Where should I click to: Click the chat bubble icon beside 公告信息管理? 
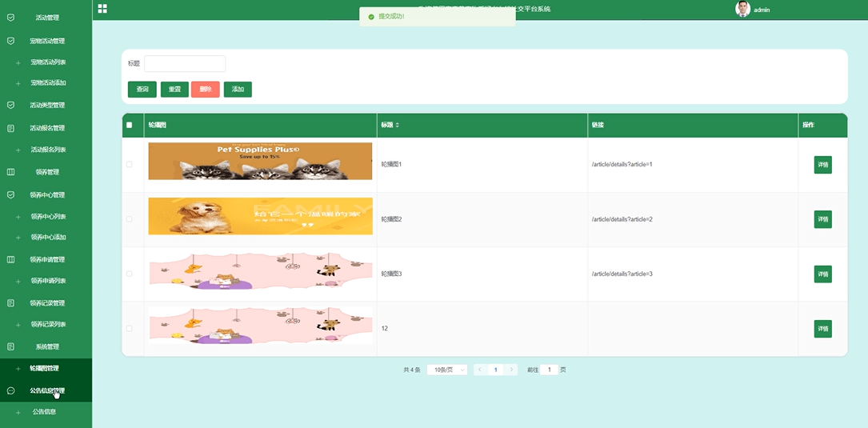10,391
